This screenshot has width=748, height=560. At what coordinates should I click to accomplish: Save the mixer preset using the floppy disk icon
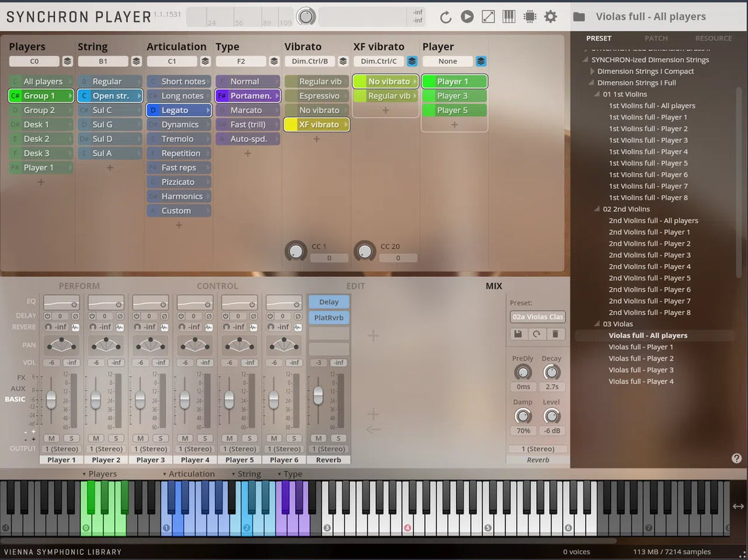pos(517,334)
